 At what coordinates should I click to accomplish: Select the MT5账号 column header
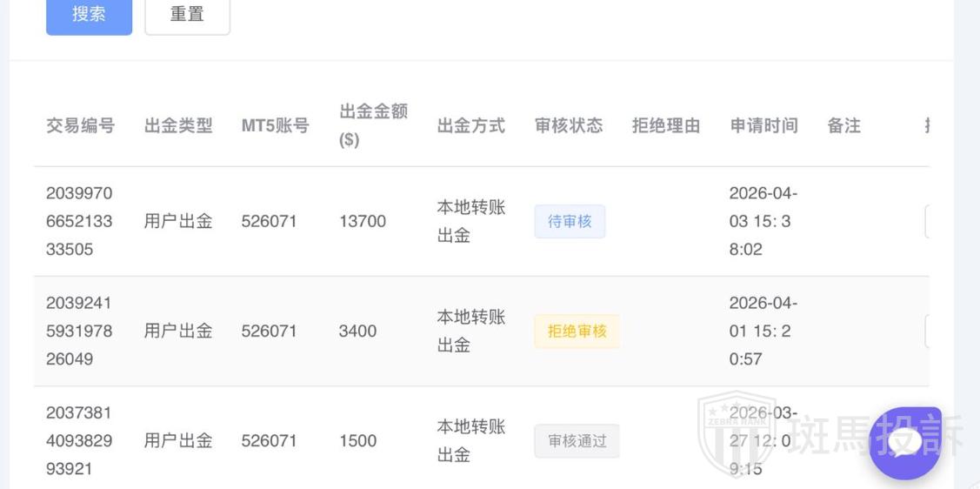(x=275, y=125)
